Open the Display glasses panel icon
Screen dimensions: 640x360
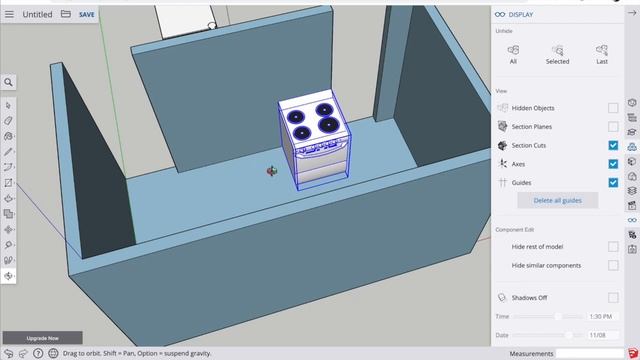632,220
